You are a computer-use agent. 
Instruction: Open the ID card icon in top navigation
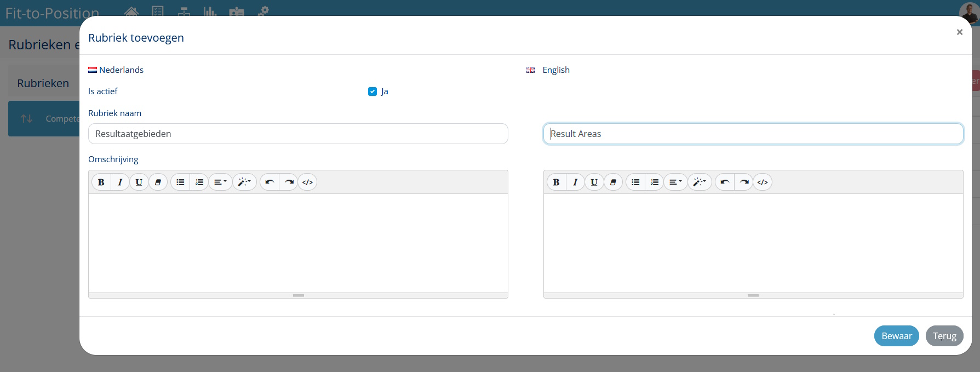tap(237, 12)
